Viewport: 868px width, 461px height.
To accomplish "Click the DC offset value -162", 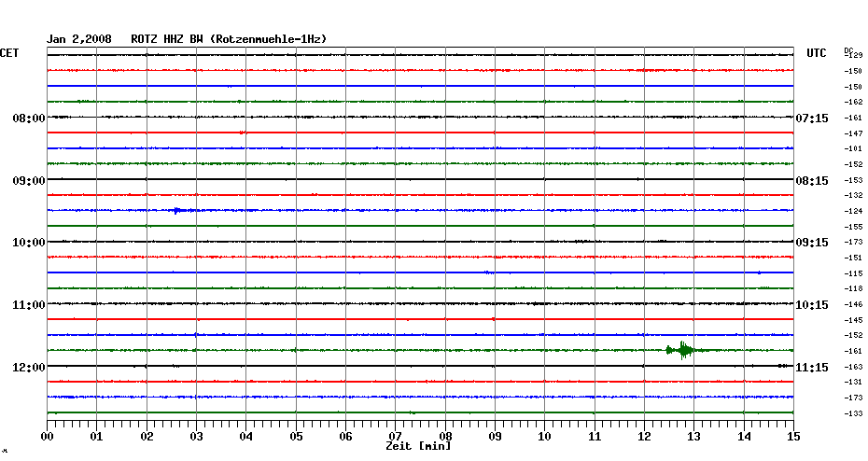I will pyautogui.click(x=854, y=102).
